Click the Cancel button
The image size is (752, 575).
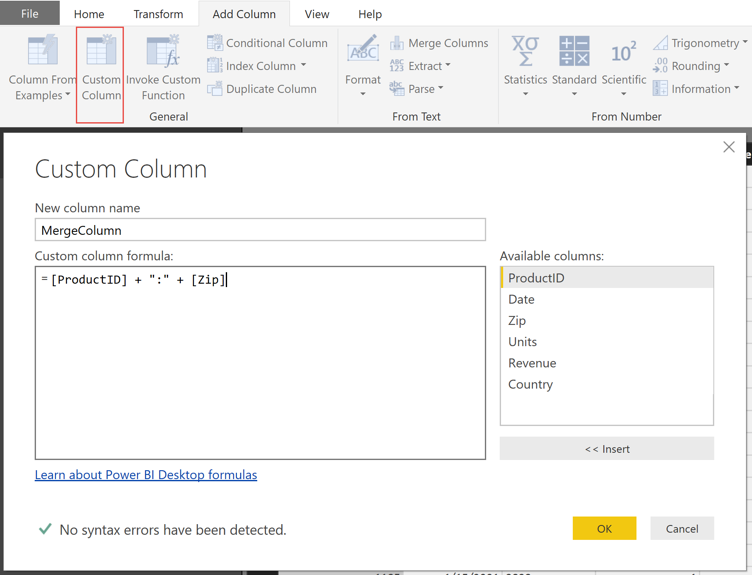682,528
